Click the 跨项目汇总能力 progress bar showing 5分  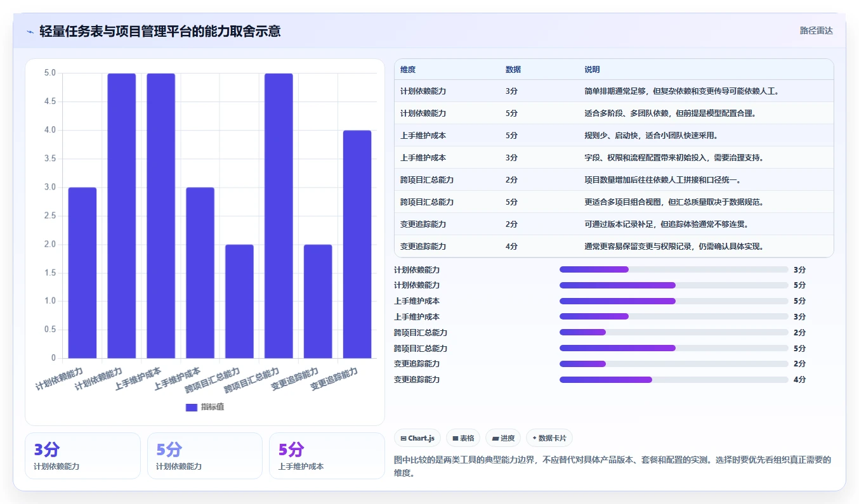pyautogui.click(x=674, y=348)
